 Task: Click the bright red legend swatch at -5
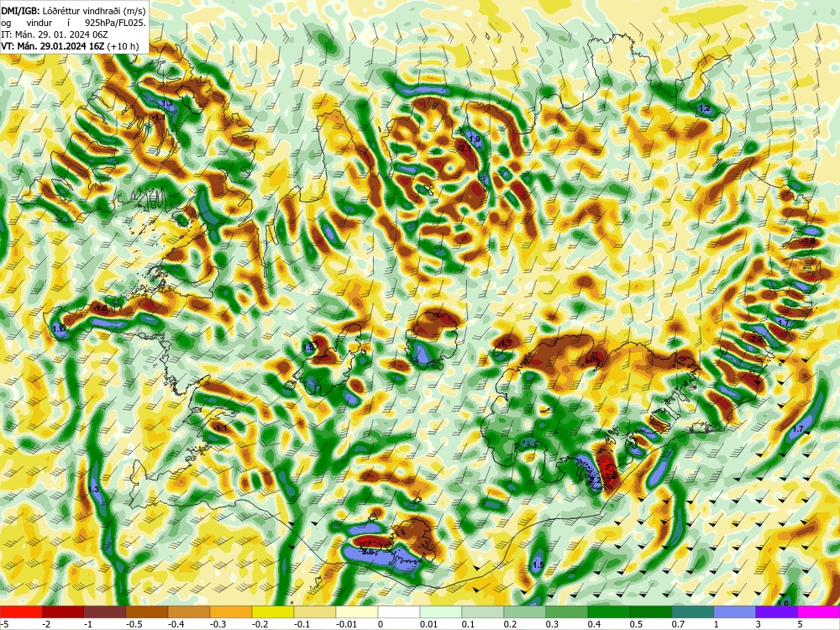click(x=21, y=612)
